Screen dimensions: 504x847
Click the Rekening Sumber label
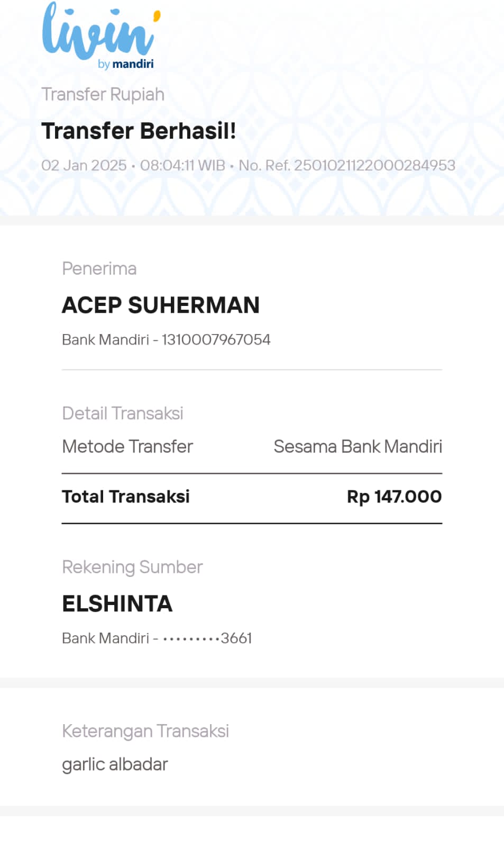coord(133,567)
